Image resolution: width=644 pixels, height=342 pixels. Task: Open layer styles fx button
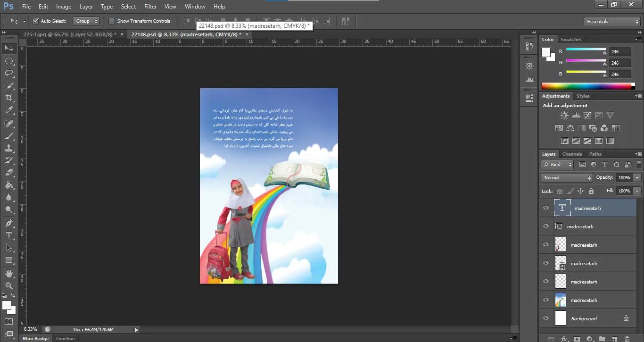click(x=564, y=339)
